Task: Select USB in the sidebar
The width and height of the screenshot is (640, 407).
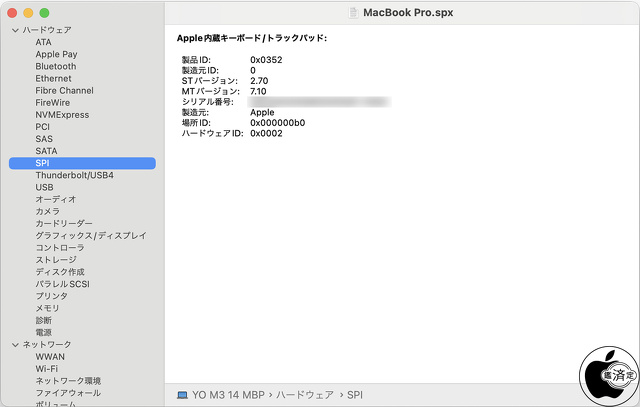Action: pos(44,187)
